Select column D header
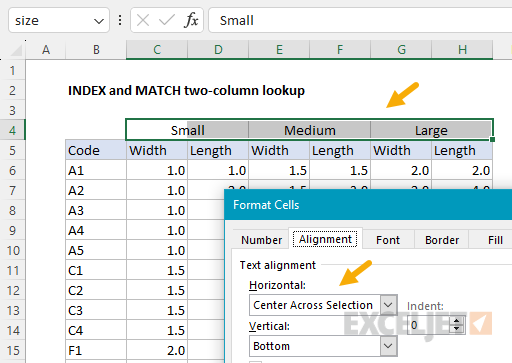 [x=218, y=50]
